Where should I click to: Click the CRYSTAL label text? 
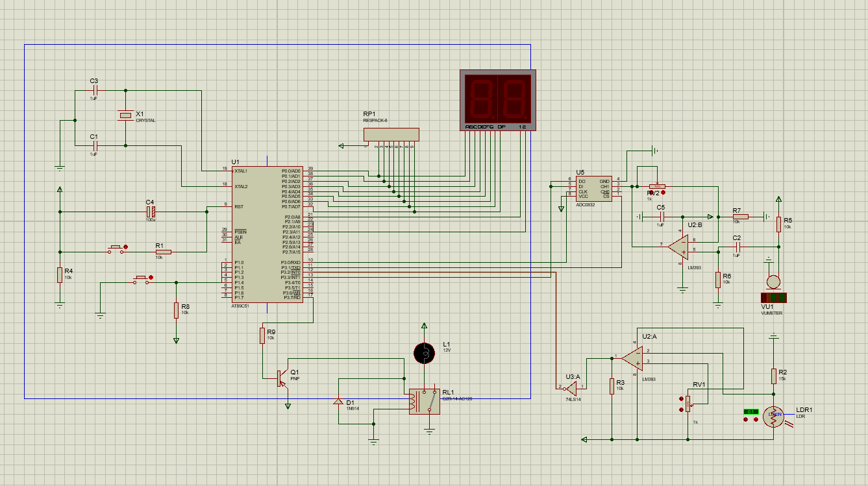coord(145,121)
